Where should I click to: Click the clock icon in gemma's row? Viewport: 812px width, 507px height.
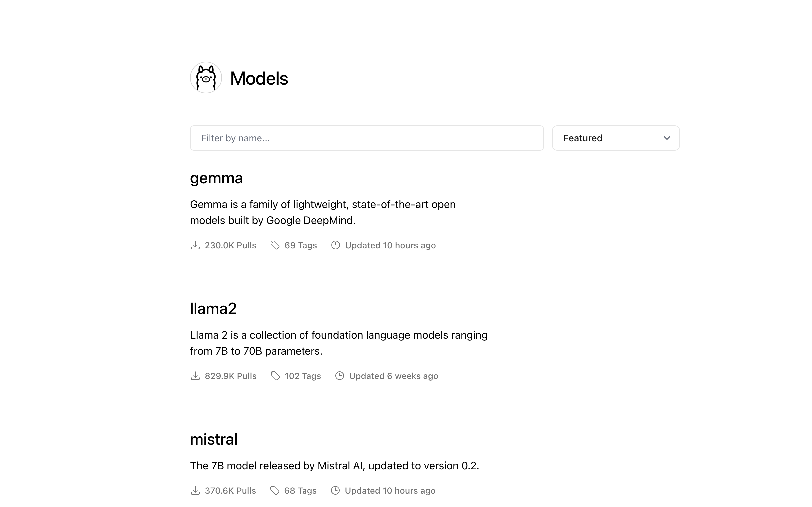click(x=335, y=245)
